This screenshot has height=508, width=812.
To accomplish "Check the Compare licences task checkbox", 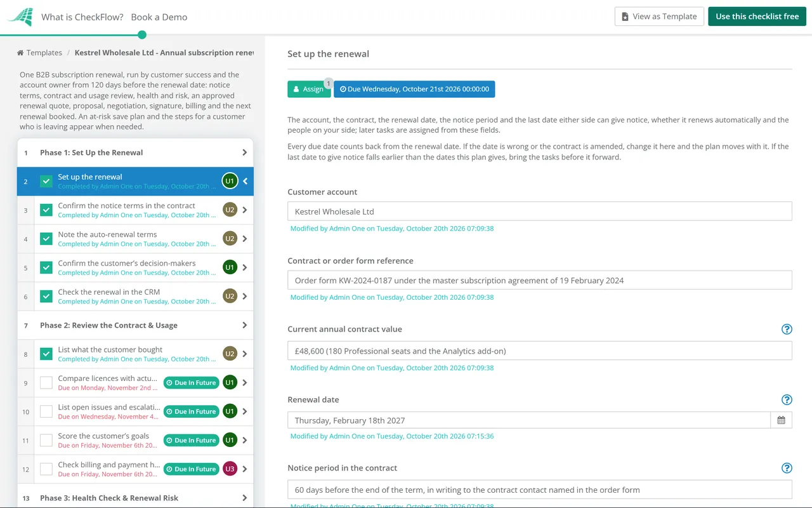I will 46,383.
